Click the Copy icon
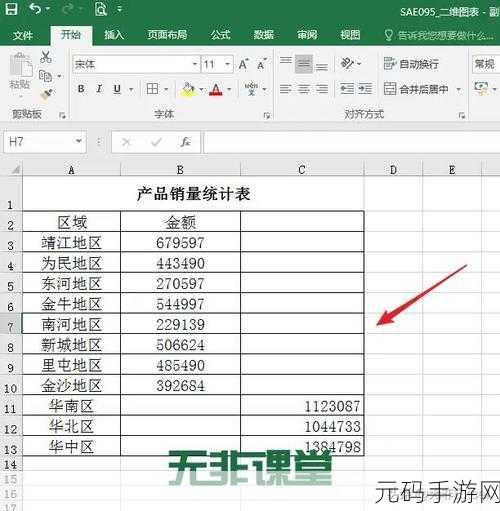 pos(45,76)
